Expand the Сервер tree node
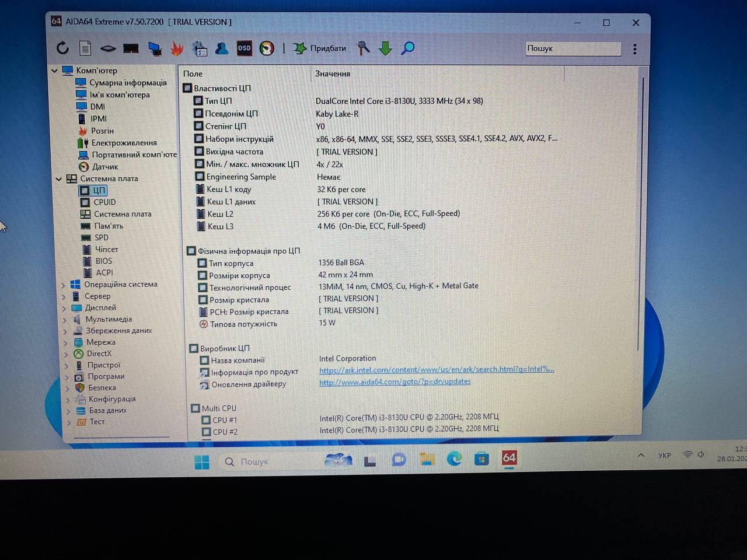747x560 pixels. (64, 297)
